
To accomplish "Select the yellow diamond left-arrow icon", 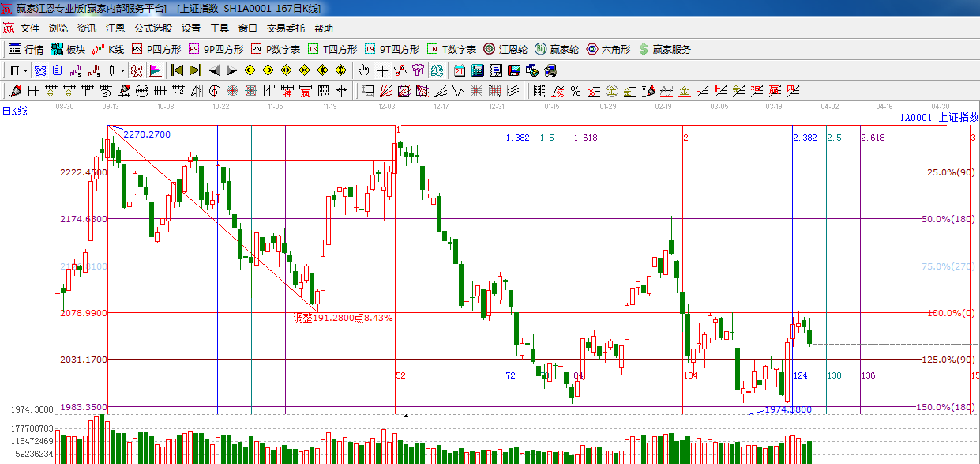I will coord(250,70).
